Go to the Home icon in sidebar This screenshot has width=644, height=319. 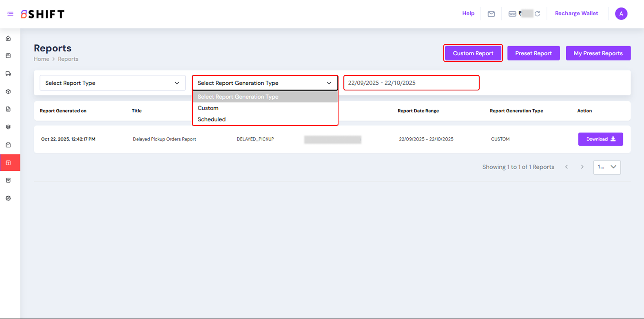pyautogui.click(x=8, y=38)
